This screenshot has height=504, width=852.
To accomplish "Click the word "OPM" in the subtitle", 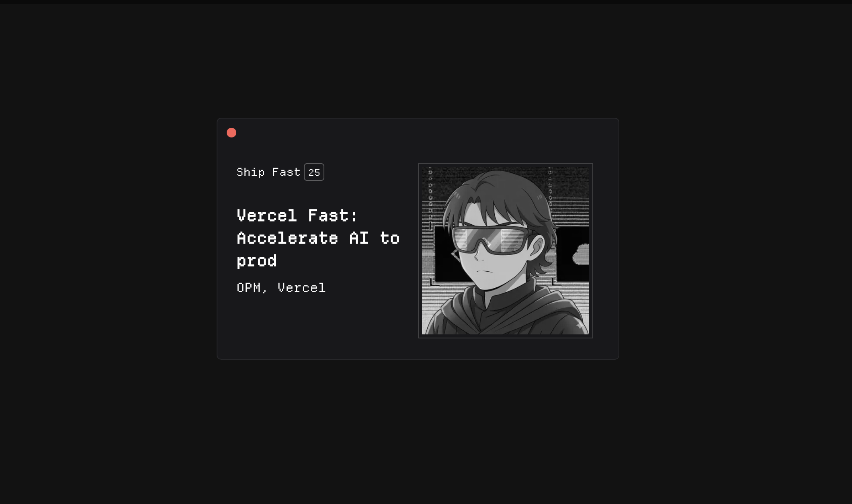I will click(249, 288).
